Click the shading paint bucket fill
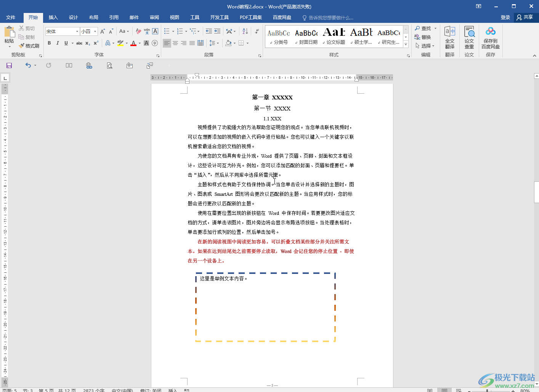Screen dimensions: 539x392 click(x=228, y=43)
